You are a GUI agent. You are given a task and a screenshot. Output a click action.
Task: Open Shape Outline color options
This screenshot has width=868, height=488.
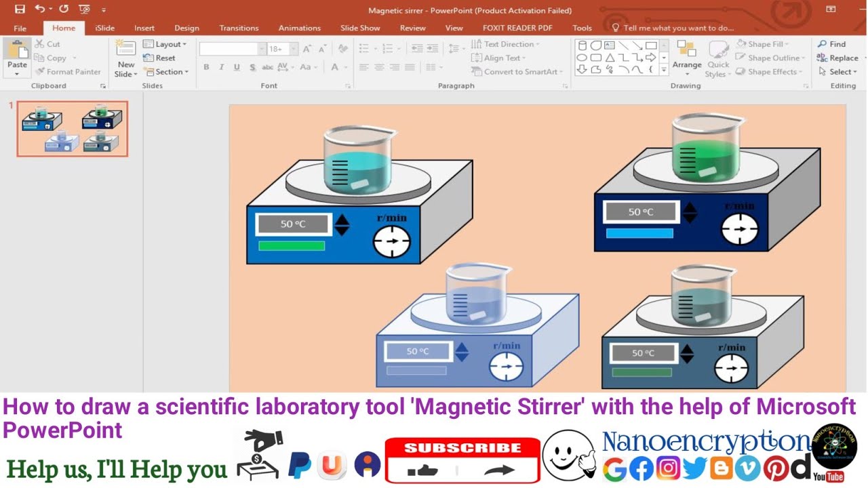click(771, 58)
